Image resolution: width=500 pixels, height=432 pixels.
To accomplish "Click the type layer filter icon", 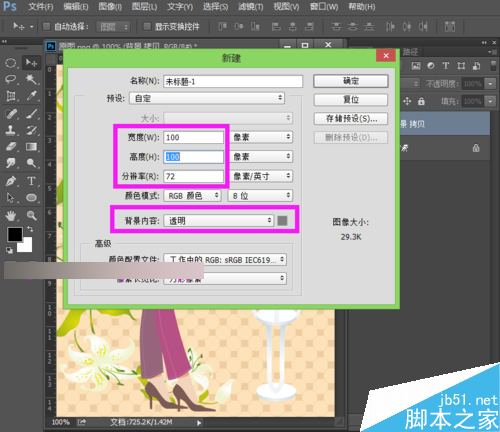I will [x=446, y=66].
